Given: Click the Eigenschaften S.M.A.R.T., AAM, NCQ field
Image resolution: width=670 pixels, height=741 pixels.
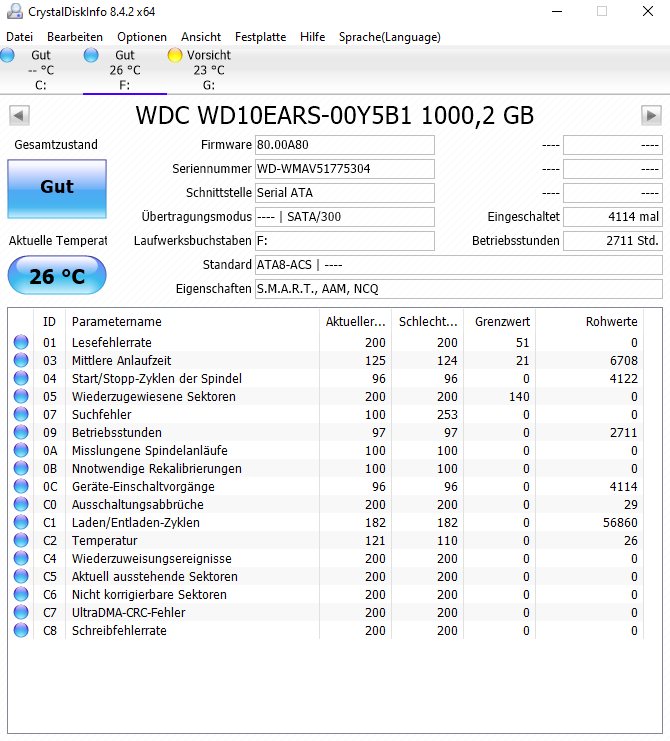Looking at the screenshot, I should coord(459,289).
